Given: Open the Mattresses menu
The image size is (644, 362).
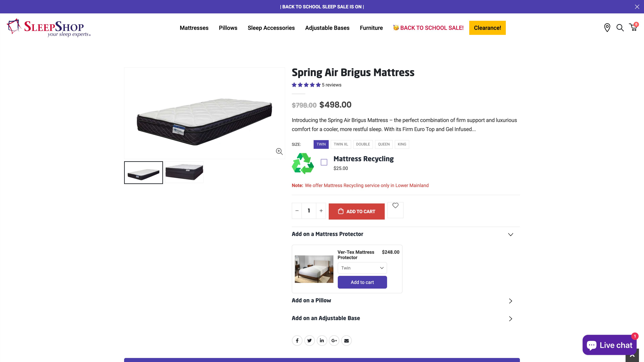Looking at the screenshot, I should (x=194, y=28).
